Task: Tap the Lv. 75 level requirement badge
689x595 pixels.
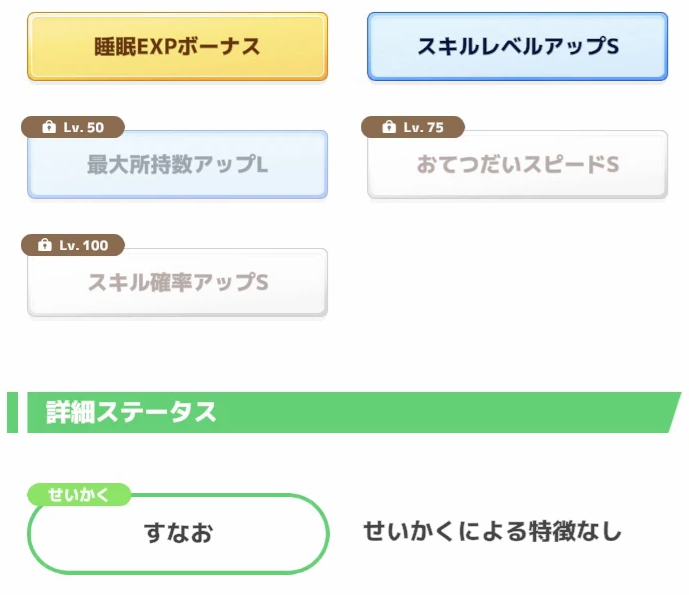Action: coord(413,127)
